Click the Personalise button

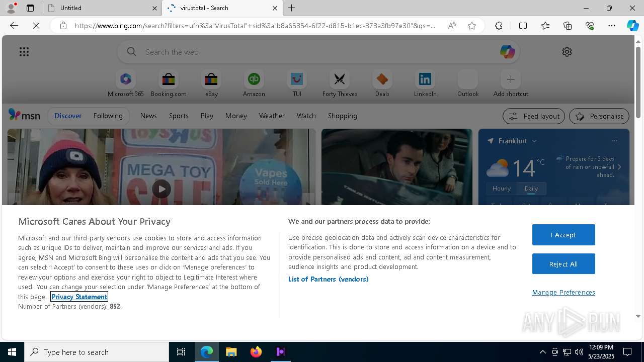(x=599, y=116)
